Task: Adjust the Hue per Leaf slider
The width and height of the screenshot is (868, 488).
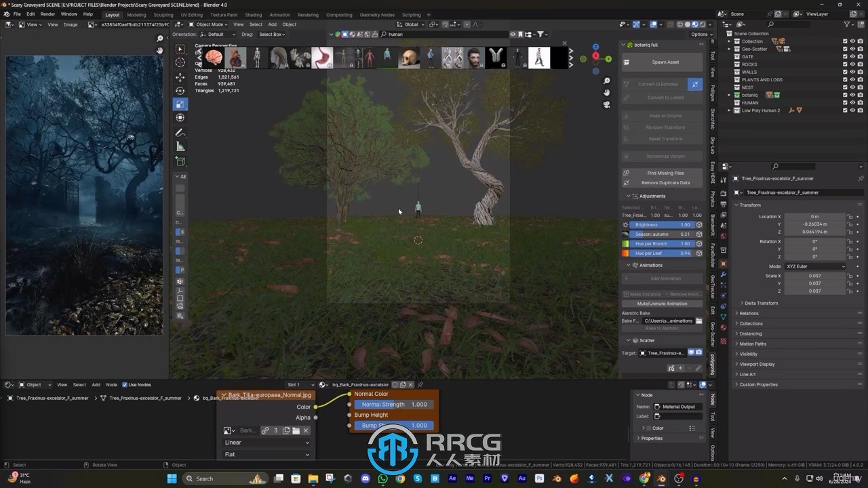Action: pyautogui.click(x=661, y=253)
